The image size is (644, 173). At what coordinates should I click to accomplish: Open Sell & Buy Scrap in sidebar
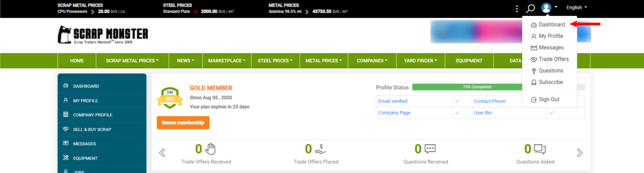pyautogui.click(x=92, y=129)
